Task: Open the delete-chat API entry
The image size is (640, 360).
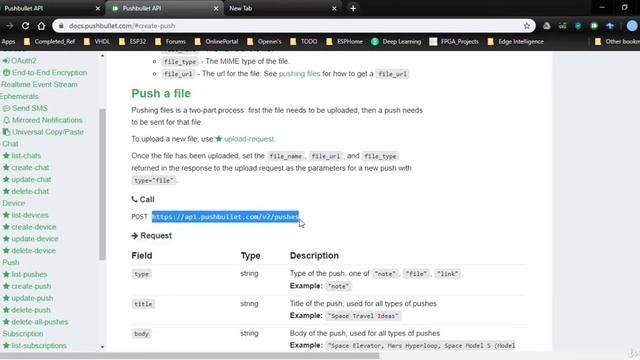Action: tap(26, 191)
